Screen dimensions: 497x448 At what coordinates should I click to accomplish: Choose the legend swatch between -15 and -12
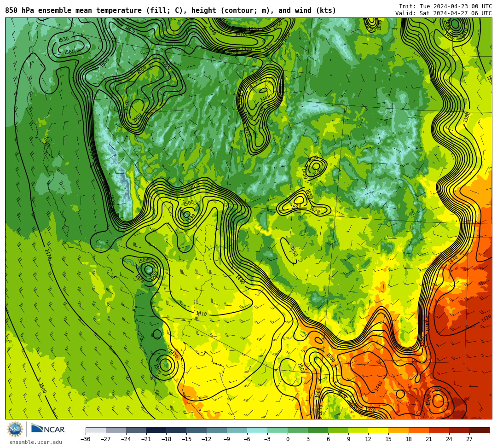pyautogui.click(x=197, y=430)
